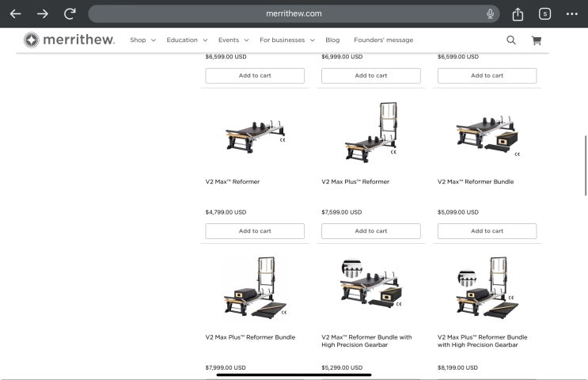
Task: Click the merrithew.com address bar
Action: tap(294, 14)
